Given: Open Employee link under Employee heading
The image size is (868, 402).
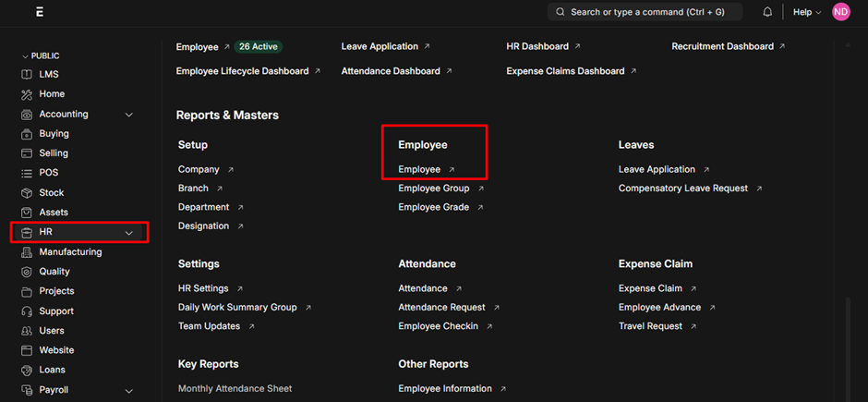Looking at the screenshot, I should (x=419, y=169).
